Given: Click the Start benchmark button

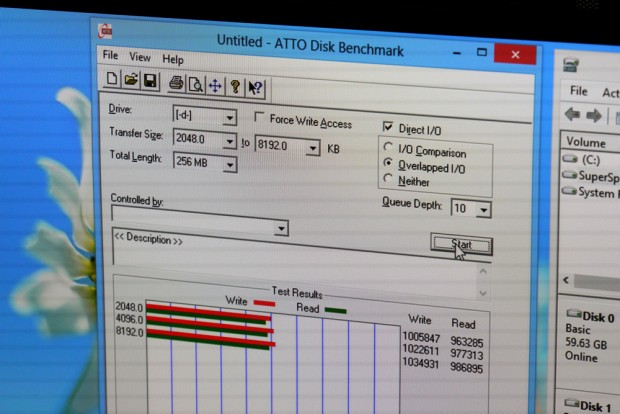Looking at the screenshot, I should [x=461, y=244].
